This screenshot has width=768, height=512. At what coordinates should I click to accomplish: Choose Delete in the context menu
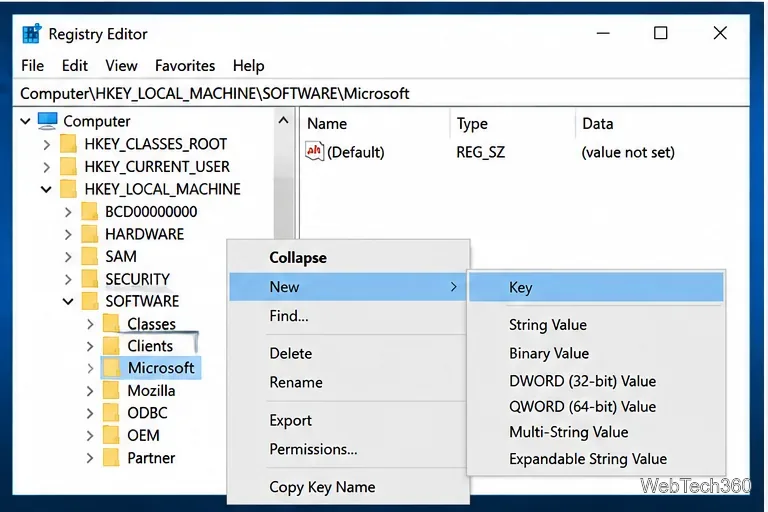[x=349, y=353]
